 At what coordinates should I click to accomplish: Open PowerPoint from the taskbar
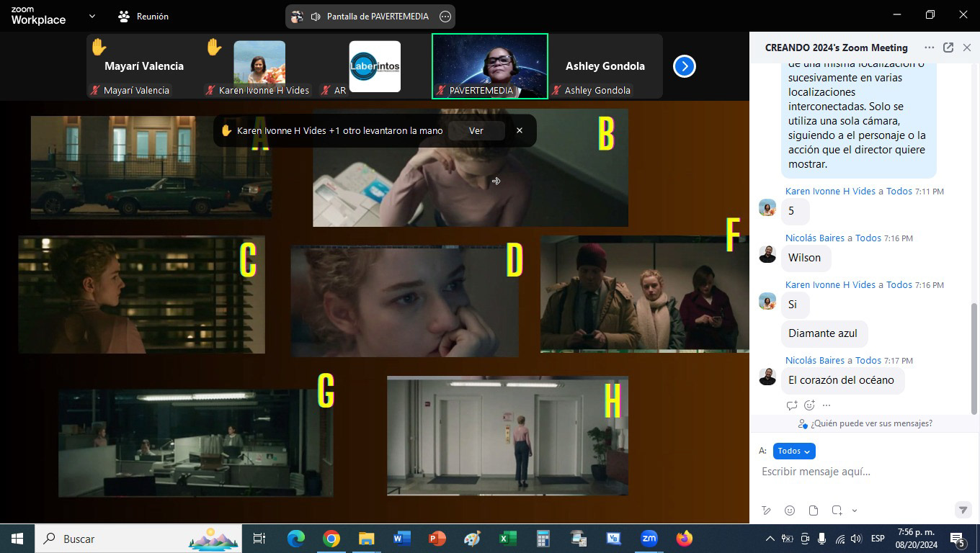point(437,539)
